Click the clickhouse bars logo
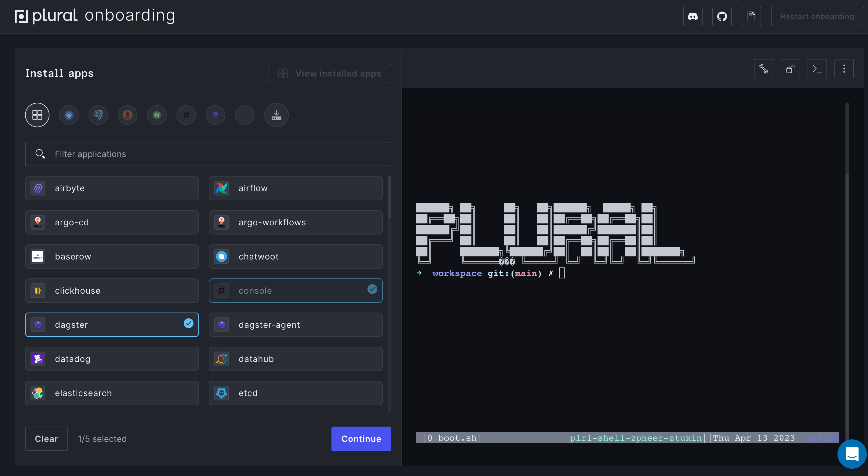This screenshot has width=868, height=476. pyautogui.click(x=38, y=291)
